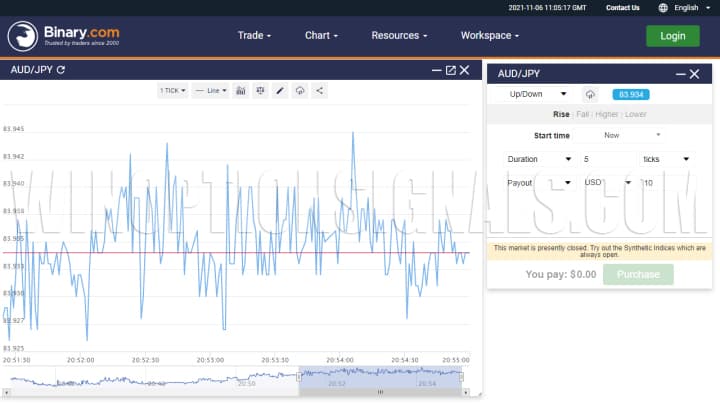
Task: Click the Binary.com logo
Action: point(65,36)
